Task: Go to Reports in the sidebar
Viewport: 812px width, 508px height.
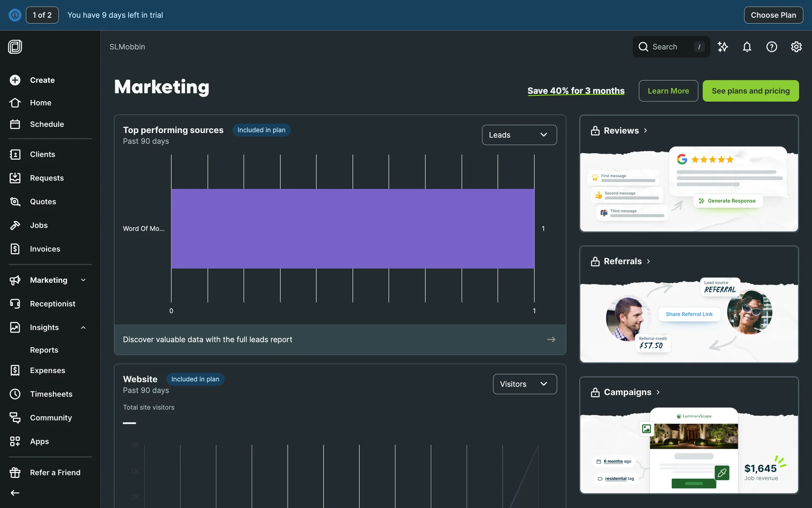Action: pos(44,350)
